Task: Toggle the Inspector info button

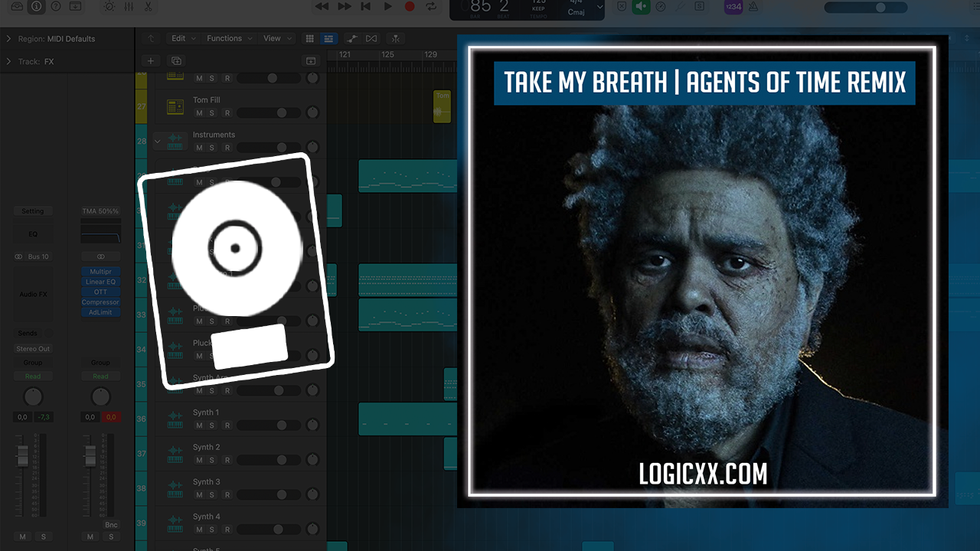Action: tap(36, 6)
